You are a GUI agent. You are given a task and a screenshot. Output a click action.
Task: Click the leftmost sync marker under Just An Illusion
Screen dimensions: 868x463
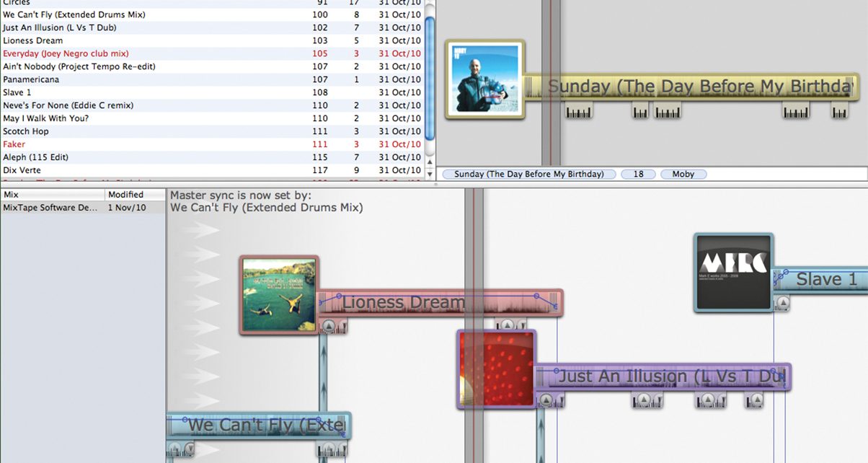point(546,400)
